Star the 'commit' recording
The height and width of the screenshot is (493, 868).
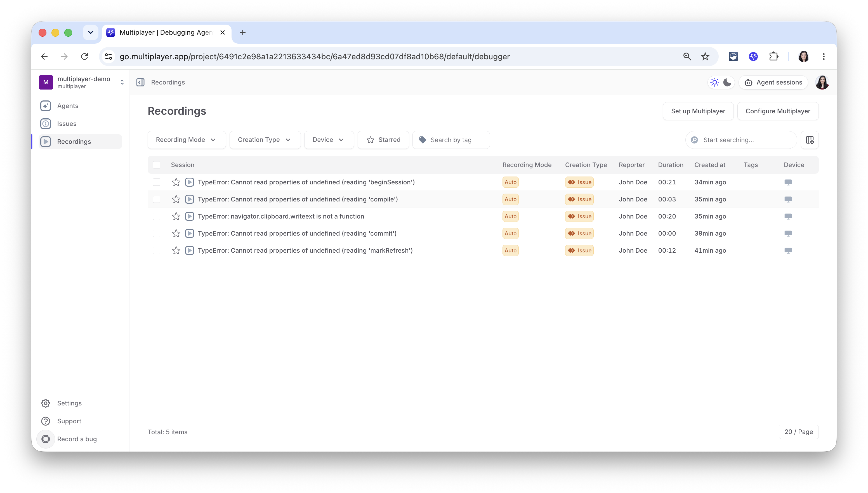[176, 233]
